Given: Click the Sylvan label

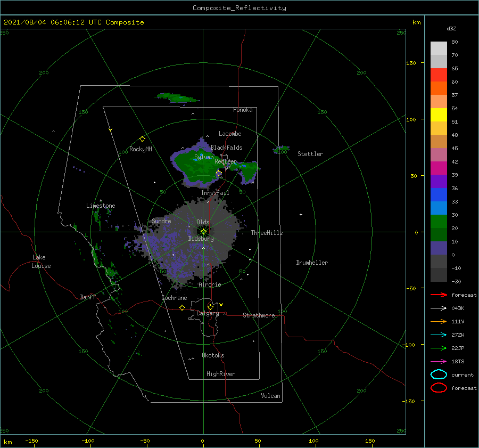Looking at the screenshot, I should [204, 157].
